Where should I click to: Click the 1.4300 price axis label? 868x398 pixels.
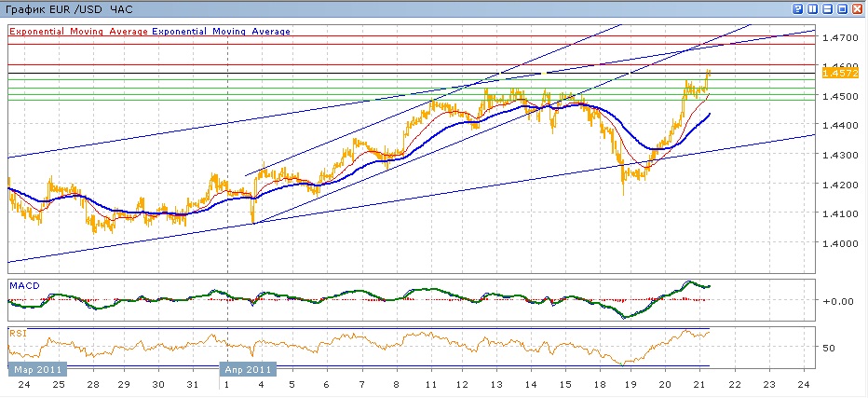[x=840, y=155]
